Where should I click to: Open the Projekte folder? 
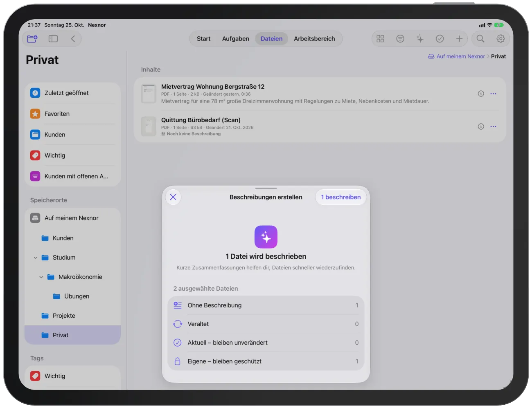[x=72, y=316]
